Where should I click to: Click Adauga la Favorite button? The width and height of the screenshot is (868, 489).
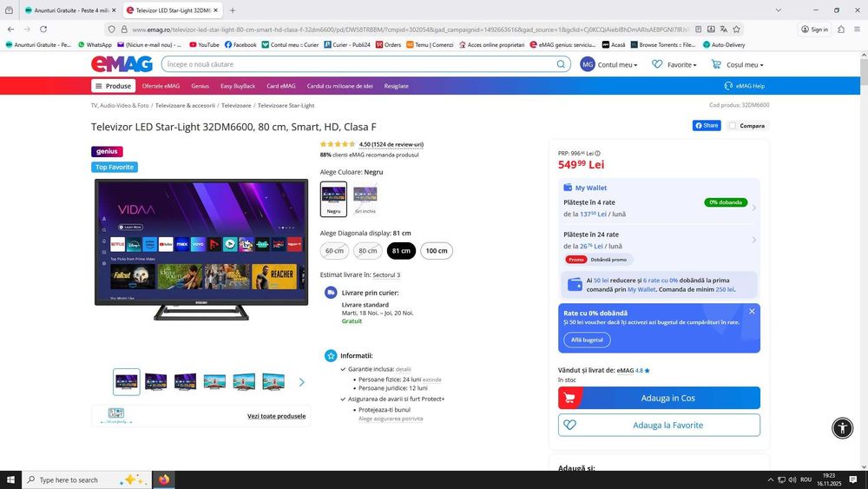(659, 425)
